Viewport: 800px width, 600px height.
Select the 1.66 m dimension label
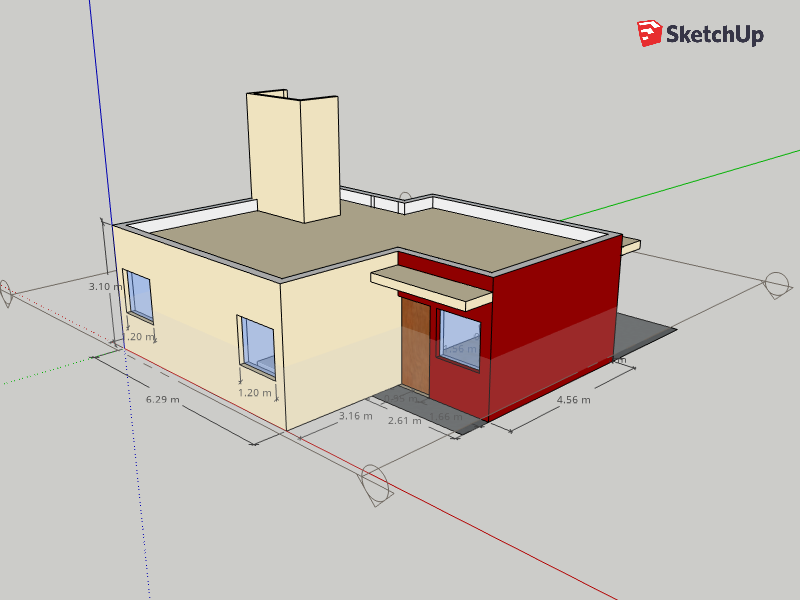tap(446, 417)
